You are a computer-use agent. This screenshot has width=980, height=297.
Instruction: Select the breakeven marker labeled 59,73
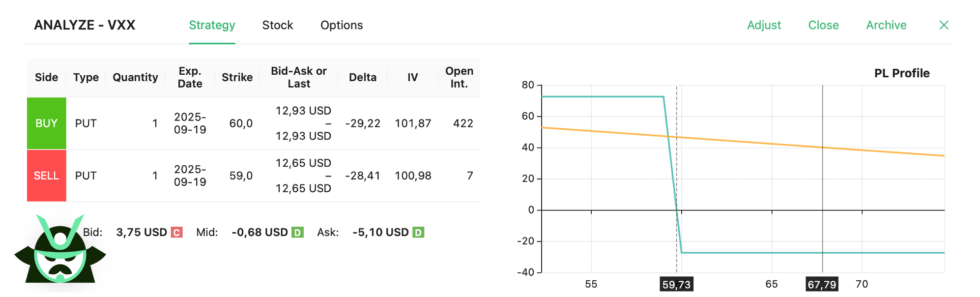point(676,284)
